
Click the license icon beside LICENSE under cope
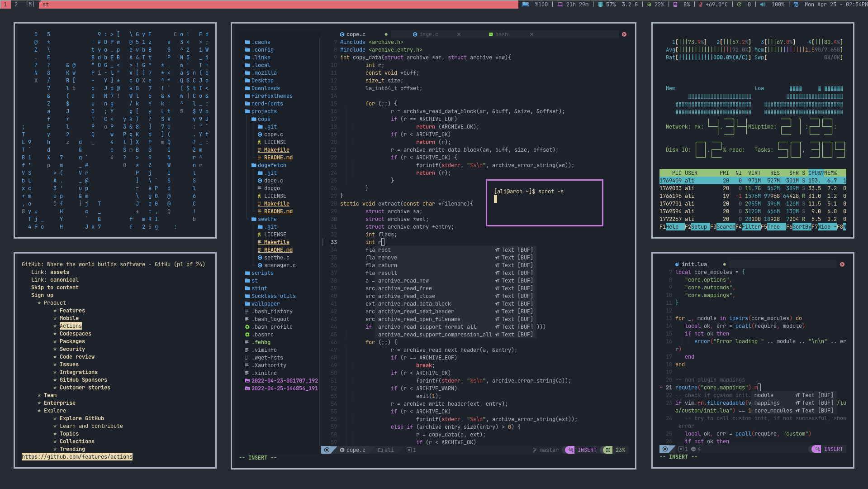pyautogui.click(x=260, y=142)
